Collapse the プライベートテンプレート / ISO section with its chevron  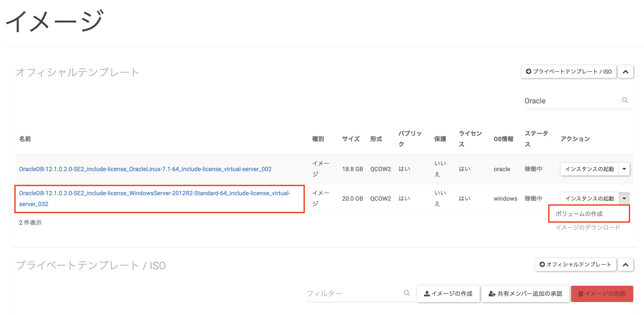(626, 265)
